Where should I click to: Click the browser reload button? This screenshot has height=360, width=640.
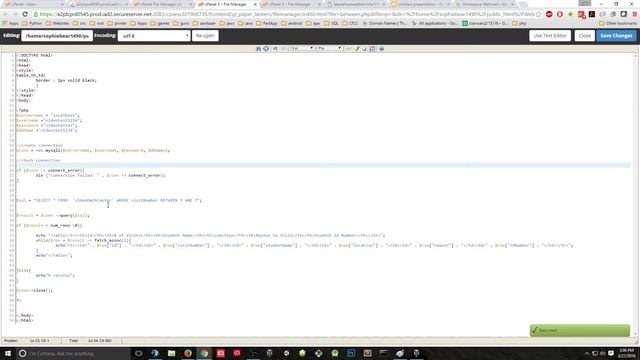[x=25, y=14]
